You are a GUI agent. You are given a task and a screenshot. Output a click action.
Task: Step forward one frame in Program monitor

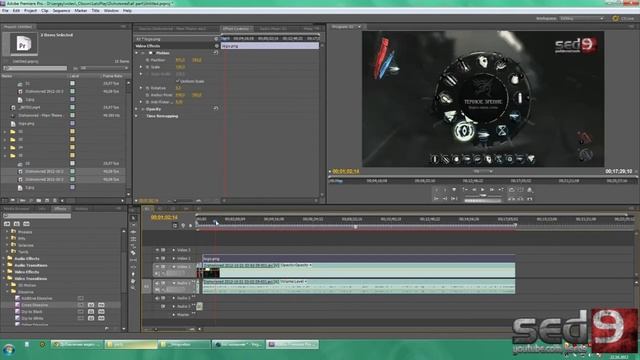(492, 190)
